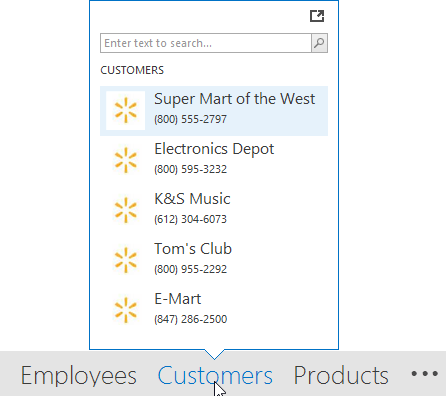
Task: Select customer name Super Mart of the West
Action: [x=234, y=99]
